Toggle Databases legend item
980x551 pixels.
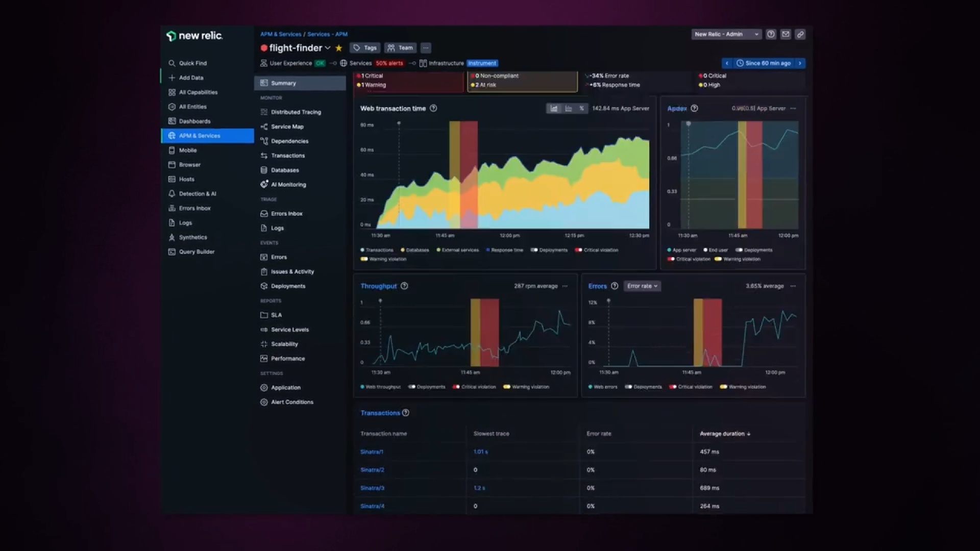[x=415, y=250]
